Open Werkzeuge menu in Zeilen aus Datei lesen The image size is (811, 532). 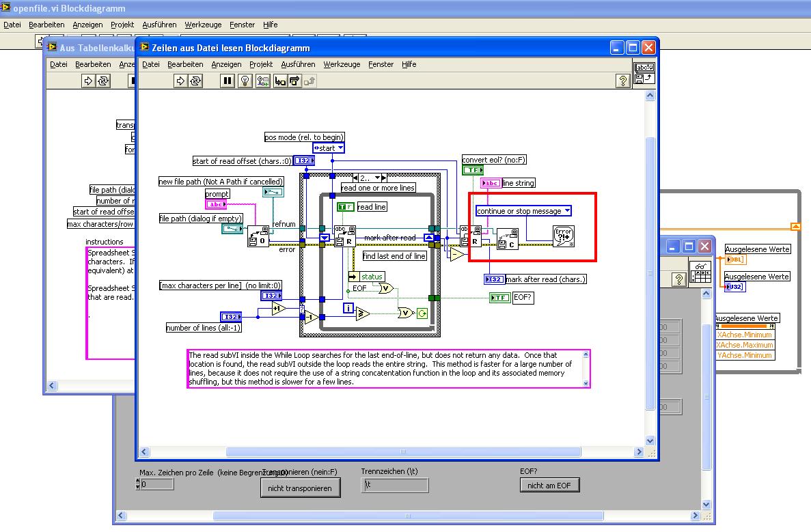coord(342,64)
